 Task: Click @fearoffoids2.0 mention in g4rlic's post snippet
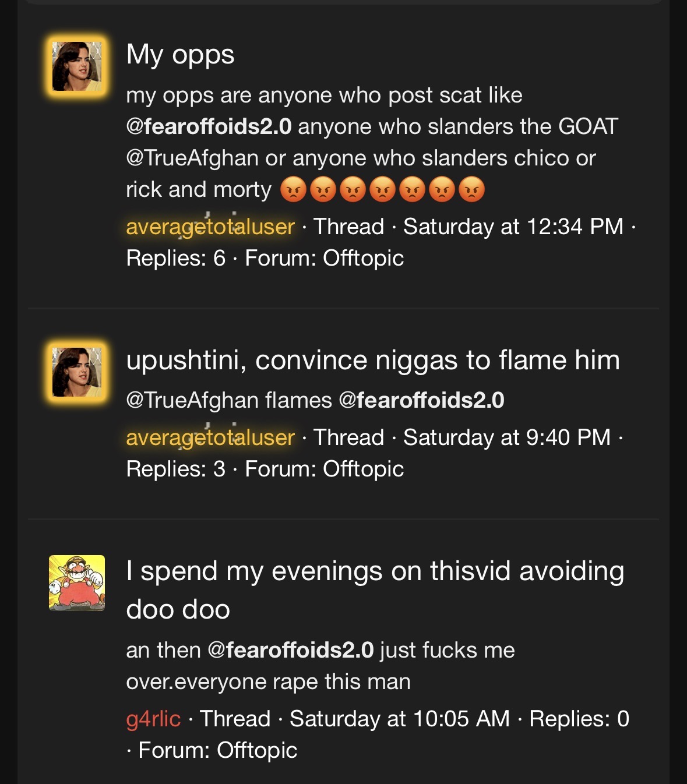pyautogui.click(x=291, y=650)
